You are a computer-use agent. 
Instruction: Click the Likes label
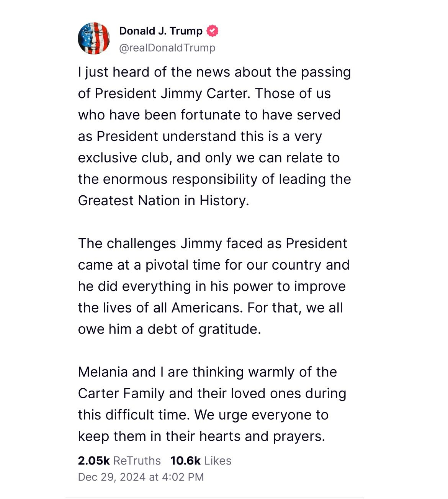[218, 460]
